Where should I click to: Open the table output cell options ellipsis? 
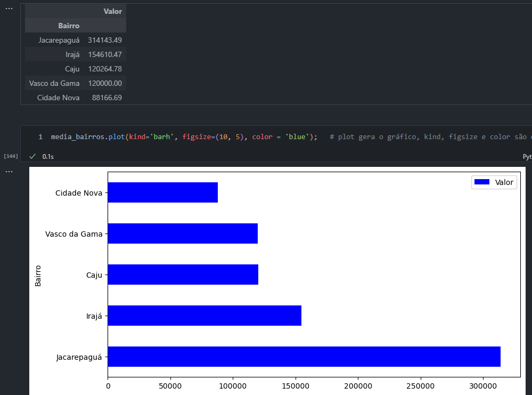9,9
